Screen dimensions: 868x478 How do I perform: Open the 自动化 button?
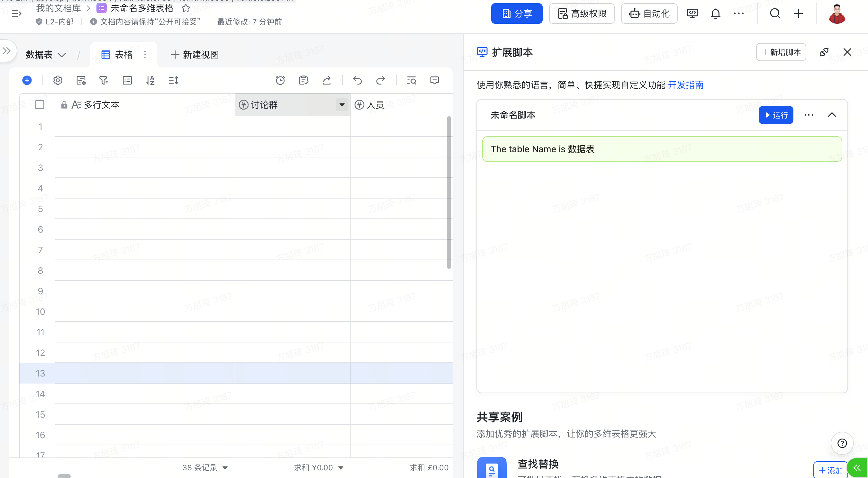coord(649,13)
